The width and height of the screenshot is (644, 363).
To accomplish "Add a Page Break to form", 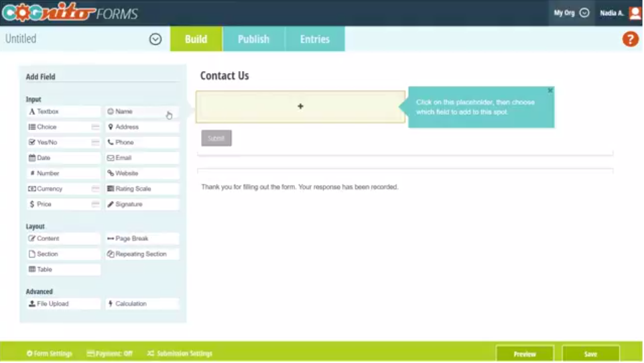I will coord(141,239).
